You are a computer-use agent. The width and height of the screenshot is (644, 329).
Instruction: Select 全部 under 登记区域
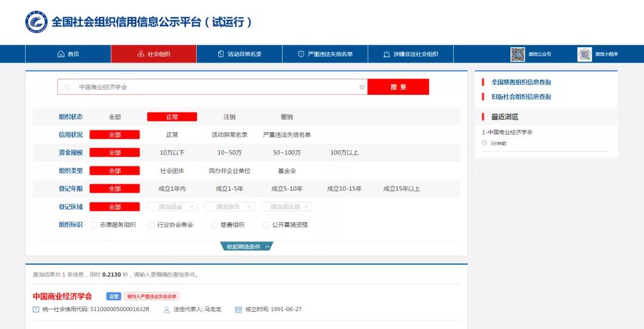point(114,207)
